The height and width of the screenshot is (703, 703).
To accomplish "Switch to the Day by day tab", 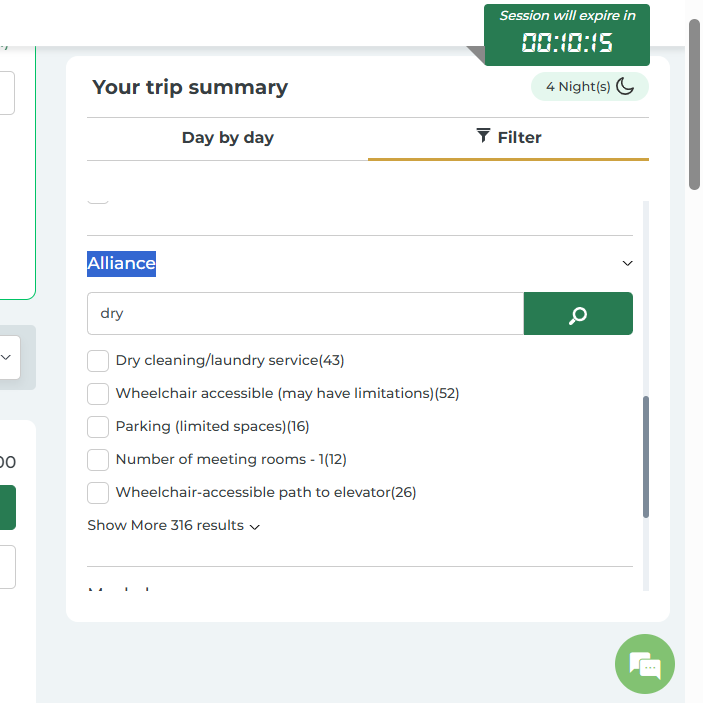I will tap(227, 138).
